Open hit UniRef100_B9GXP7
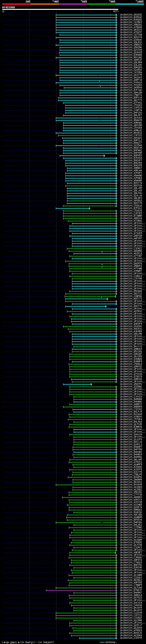 click(x=131, y=161)
